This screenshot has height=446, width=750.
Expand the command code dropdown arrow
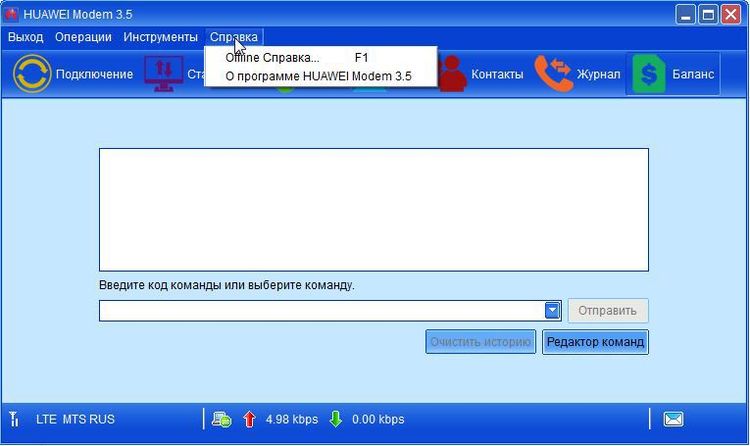click(552, 311)
